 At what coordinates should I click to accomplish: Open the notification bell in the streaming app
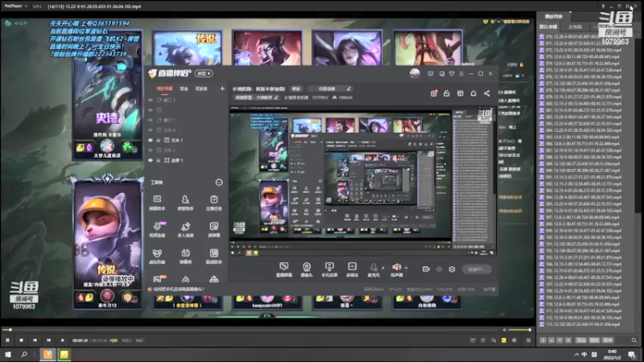pos(473,93)
